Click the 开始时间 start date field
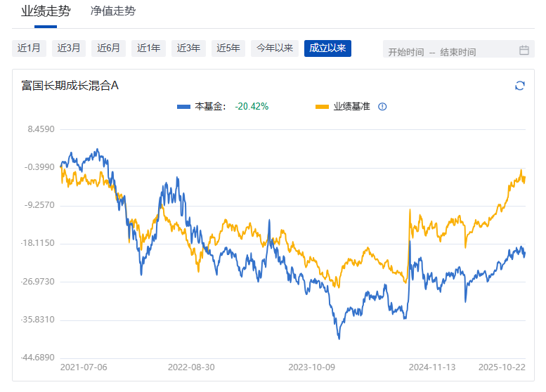 pos(406,52)
